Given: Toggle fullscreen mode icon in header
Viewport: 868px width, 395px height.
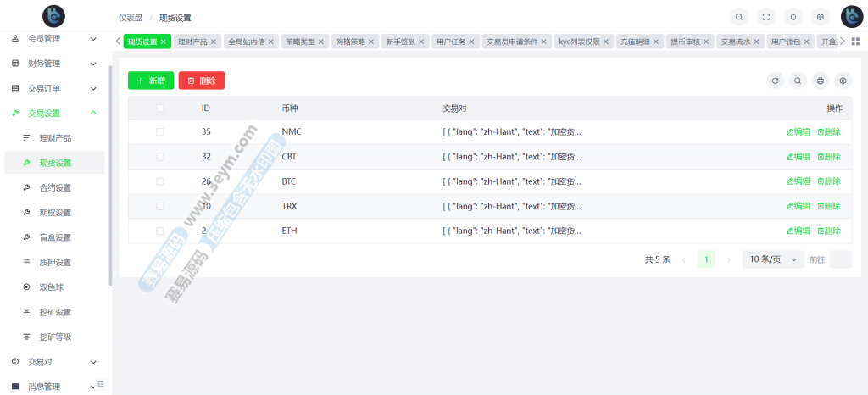Looking at the screenshot, I should (766, 17).
